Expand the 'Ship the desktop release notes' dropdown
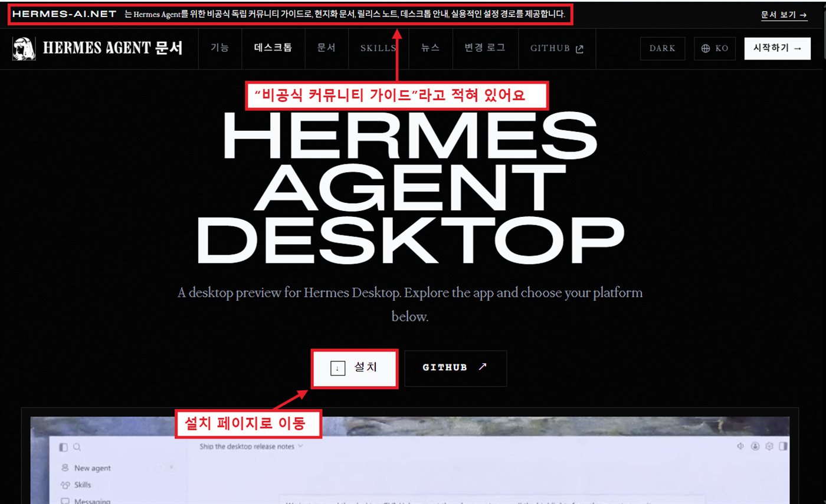The image size is (826, 504). coord(251,446)
